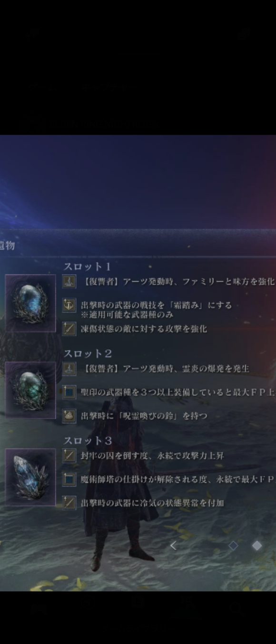Image resolution: width=276 pixels, height=644 pixels.
Task: Click the icon beside 「アーツ発動時、ファミリーと味方を強化」
Action: [x=69, y=282]
